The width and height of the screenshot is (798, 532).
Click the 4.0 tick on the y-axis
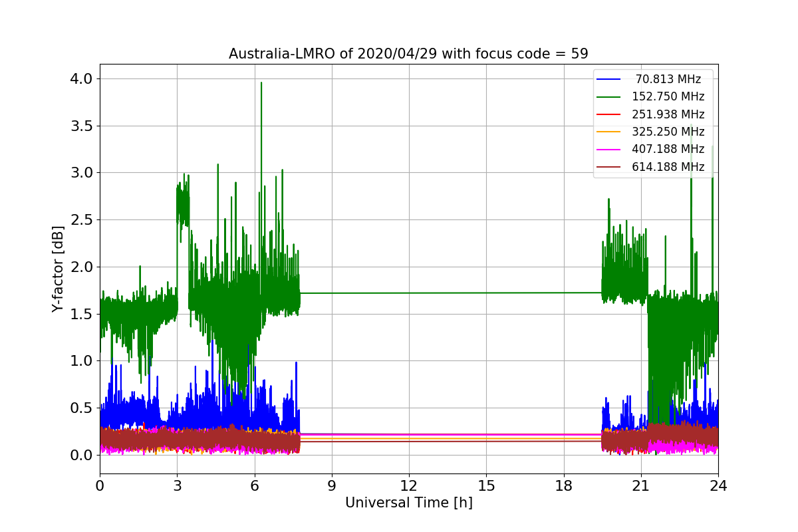click(x=82, y=78)
